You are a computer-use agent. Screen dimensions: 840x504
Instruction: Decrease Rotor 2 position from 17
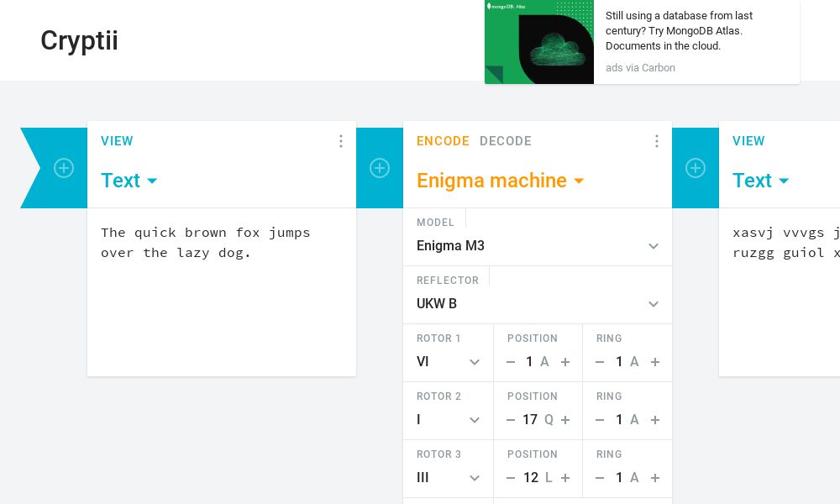(x=511, y=420)
